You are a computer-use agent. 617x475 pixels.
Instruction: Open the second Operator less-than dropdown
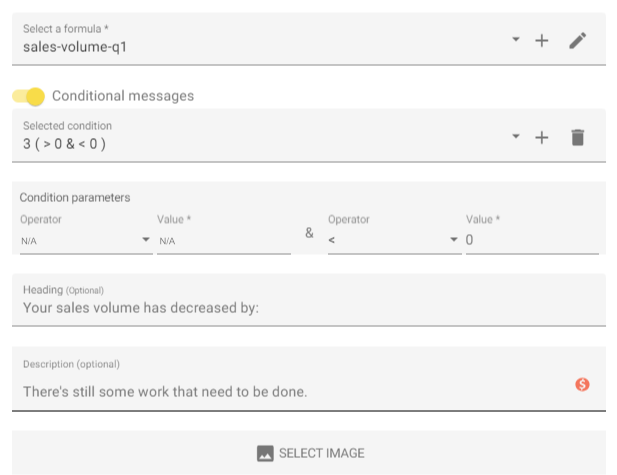(x=395, y=240)
